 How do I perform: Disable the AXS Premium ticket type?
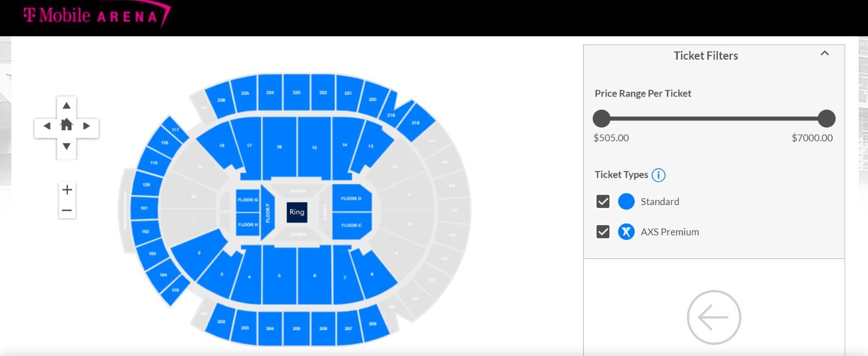[602, 231]
